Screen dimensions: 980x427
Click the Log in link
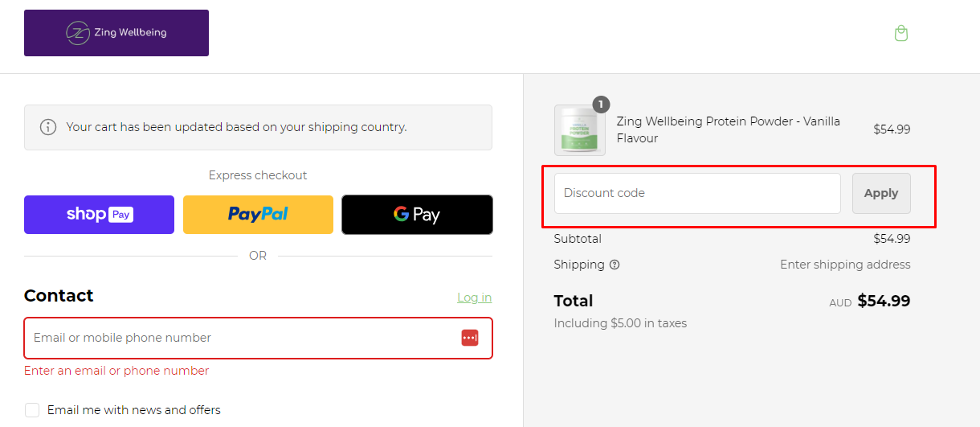[x=474, y=298]
